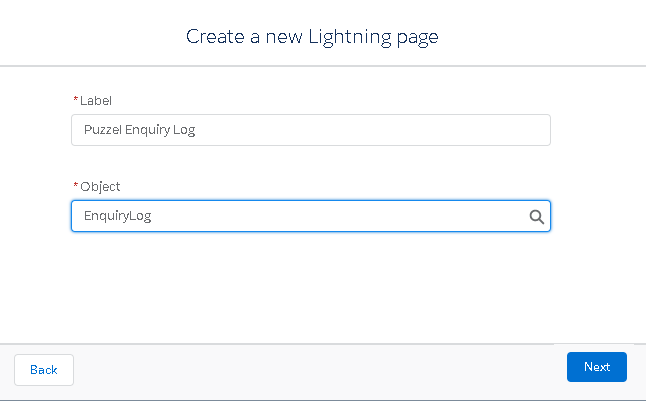The width and height of the screenshot is (646, 401).
Task: Click the search magnifier icon in Object field
Action: (536, 216)
